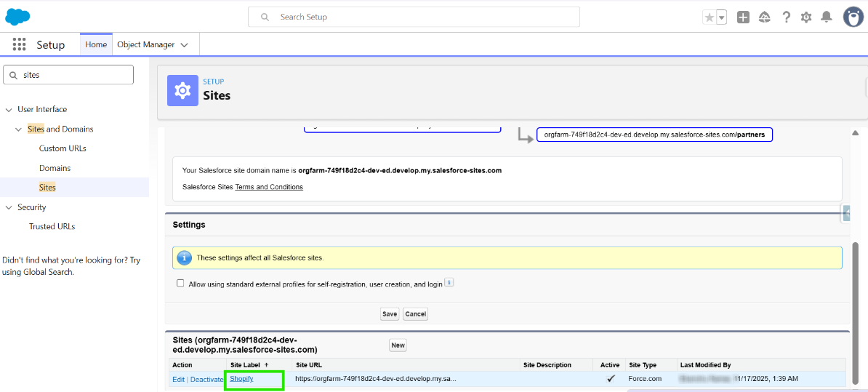Viewport: 868px width, 392px height.
Task: Open the Favorites star icon
Action: tap(710, 17)
